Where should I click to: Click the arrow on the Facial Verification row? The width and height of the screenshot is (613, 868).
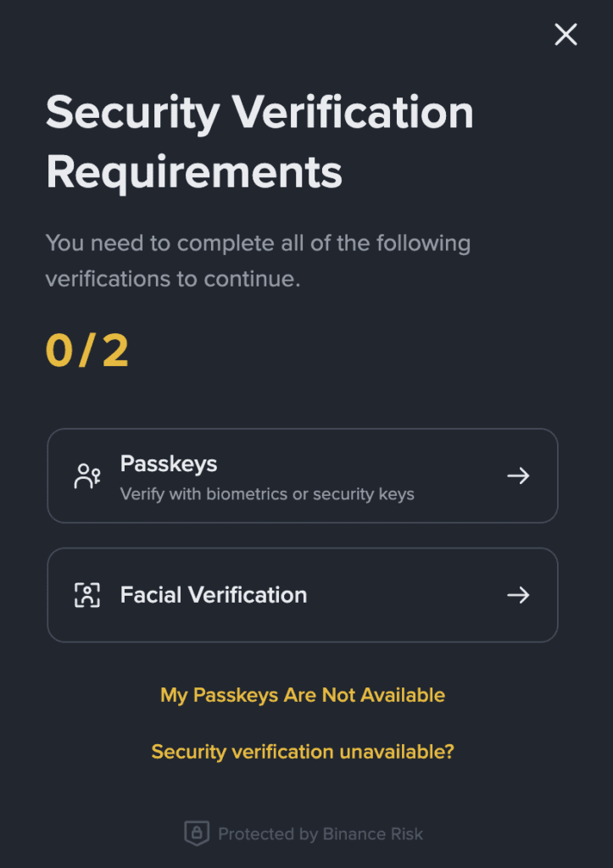pos(518,595)
